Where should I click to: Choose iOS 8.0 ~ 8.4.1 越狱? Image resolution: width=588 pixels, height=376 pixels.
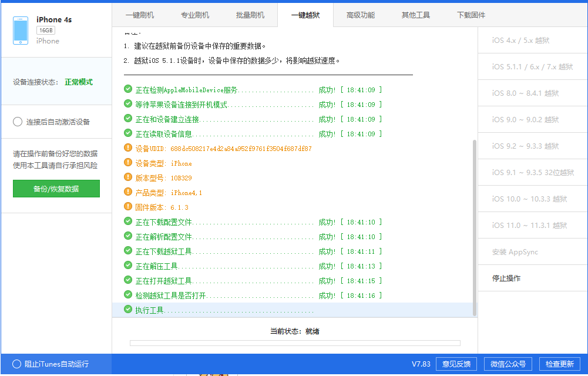[533, 93]
